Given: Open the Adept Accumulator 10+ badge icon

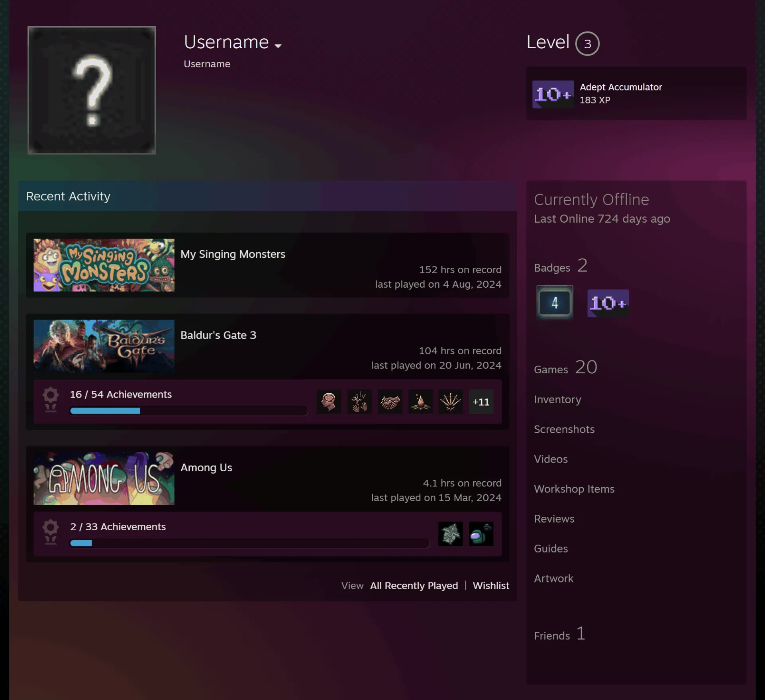Looking at the screenshot, I should [553, 94].
